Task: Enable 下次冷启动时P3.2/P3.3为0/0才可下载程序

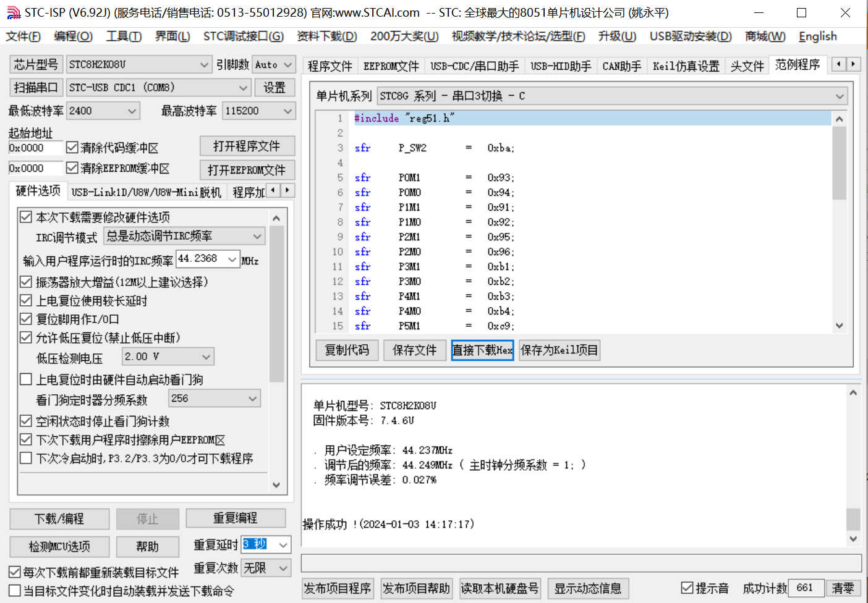Action: pyautogui.click(x=26, y=458)
